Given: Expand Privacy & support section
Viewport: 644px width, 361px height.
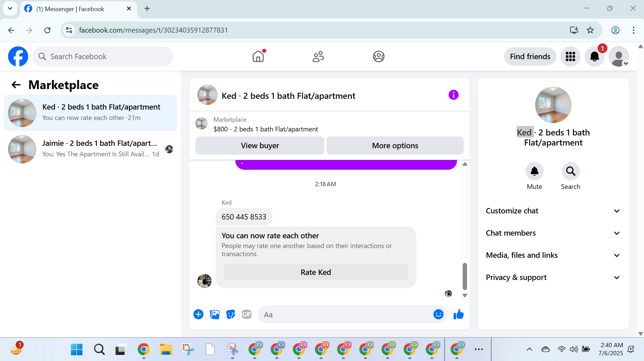Looking at the screenshot, I should click(x=553, y=277).
